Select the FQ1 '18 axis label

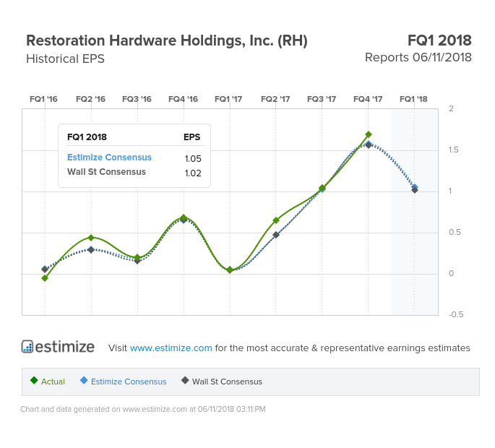413,99
